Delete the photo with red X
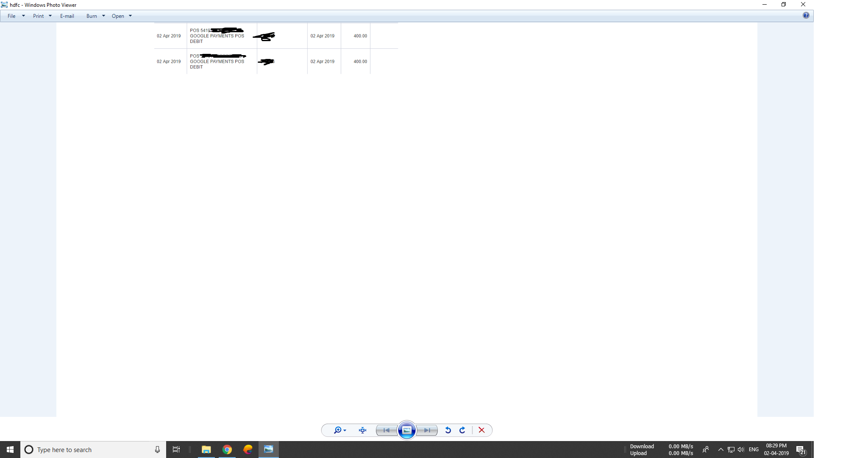Image resolution: width=868 pixels, height=458 pixels. point(481,430)
